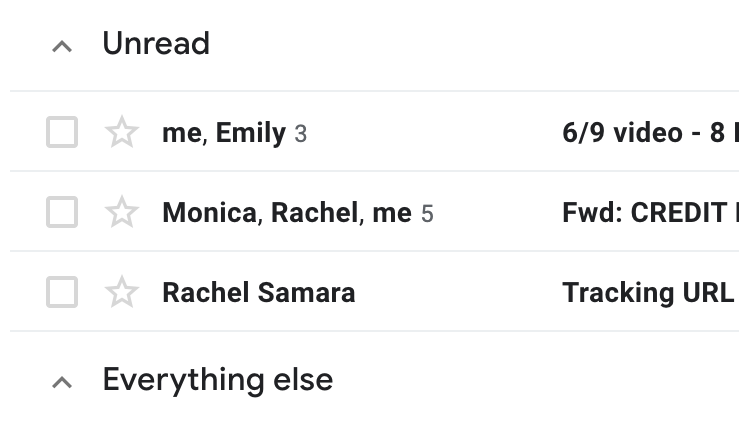Click the Unread section heading
The image size is (739, 425).
click(156, 44)
